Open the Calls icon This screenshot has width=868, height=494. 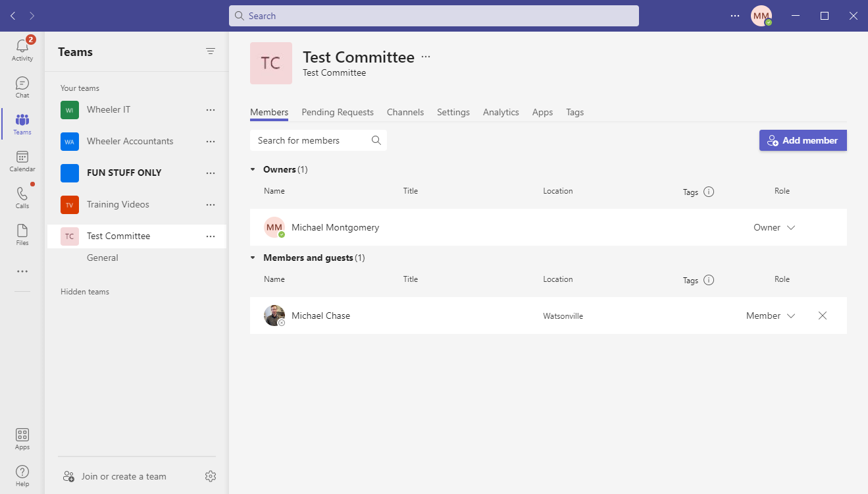point(22,198)
